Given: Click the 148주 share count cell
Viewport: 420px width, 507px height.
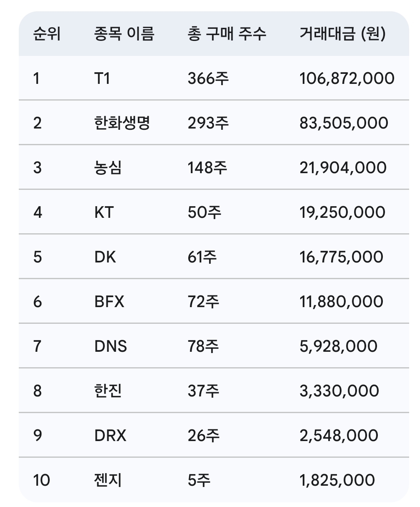Looking at the screenshot, I should point(207,168).
